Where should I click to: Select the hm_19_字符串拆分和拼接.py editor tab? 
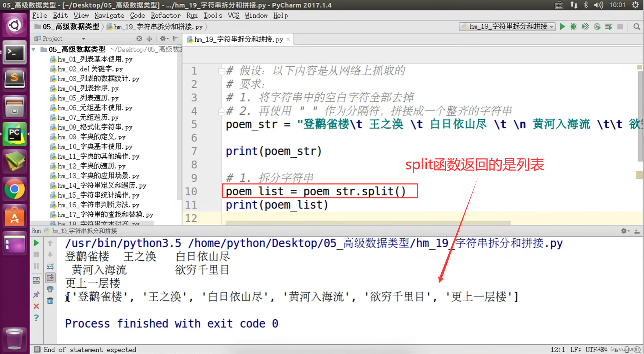(238, 39)
